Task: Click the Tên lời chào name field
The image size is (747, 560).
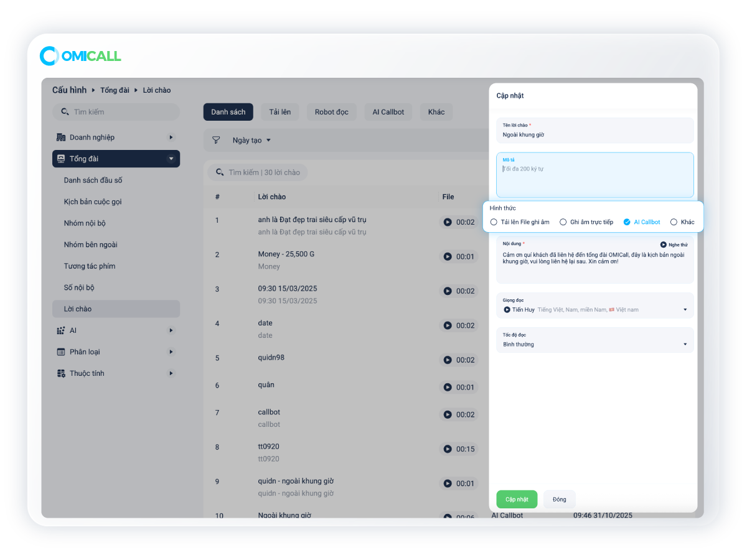Action: (x=595, y=131)
